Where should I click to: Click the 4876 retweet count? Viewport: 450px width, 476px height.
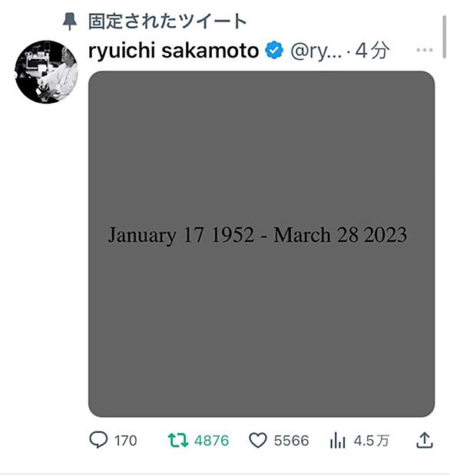[212, 441]
